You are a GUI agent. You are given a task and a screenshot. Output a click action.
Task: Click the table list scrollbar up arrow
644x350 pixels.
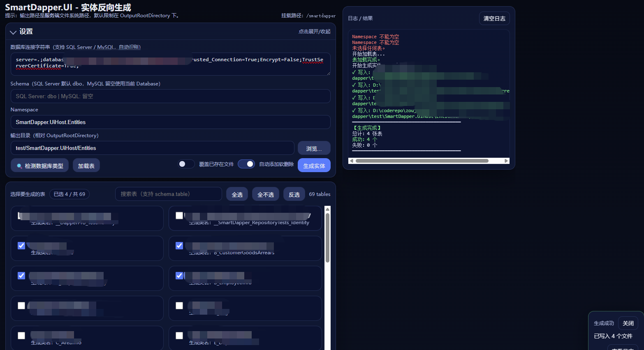(x=327, y=210)
